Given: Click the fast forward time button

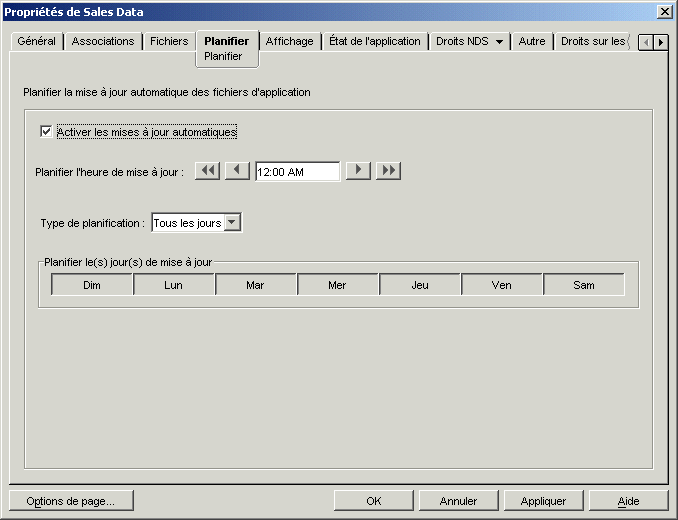Looking at the screenshot, I should (388, 171).
